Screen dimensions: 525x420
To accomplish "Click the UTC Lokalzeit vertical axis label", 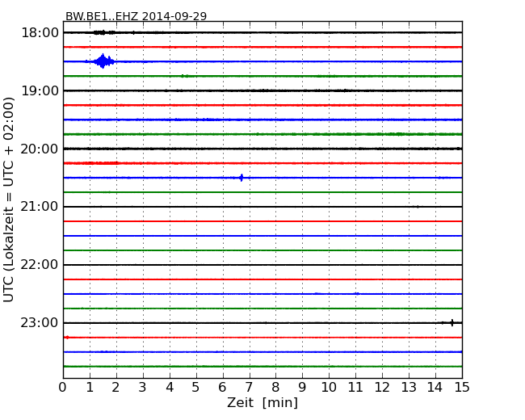I will (9, 199).
